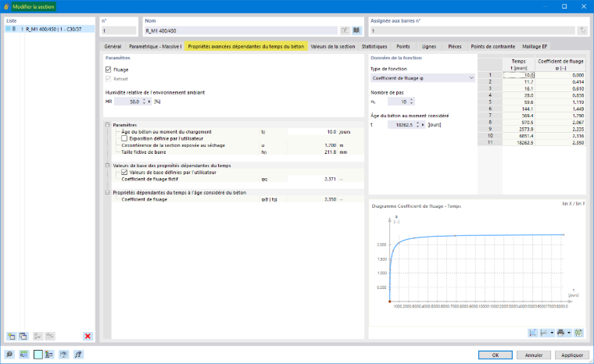Click the select bars icon next to Assignée field
This screenshot has width=594, height=364.
pyautogui.click(x=582, y=30)
